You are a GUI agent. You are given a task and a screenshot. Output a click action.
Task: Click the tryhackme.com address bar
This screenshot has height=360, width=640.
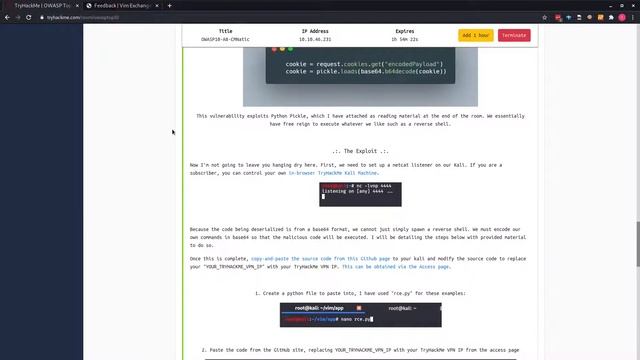(286, 18)
